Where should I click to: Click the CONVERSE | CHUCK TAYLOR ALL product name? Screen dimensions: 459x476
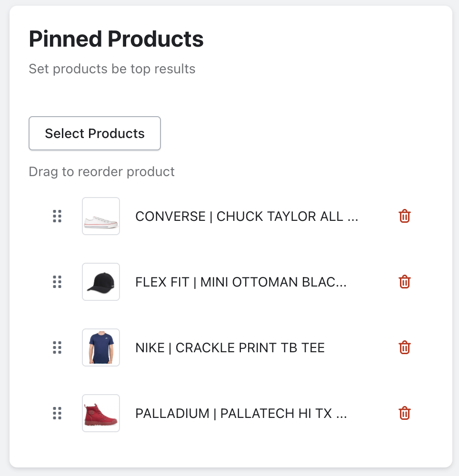[x=247, y=217]
